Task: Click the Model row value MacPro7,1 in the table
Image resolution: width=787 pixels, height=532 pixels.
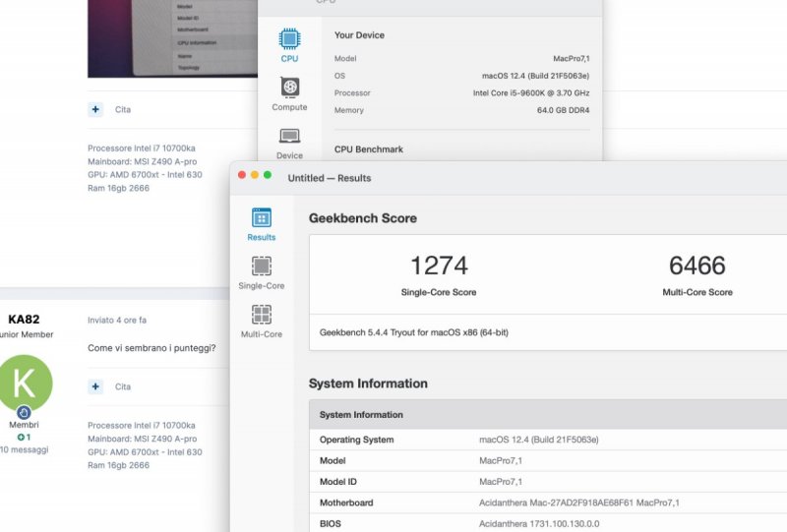Action: (501, 461)
